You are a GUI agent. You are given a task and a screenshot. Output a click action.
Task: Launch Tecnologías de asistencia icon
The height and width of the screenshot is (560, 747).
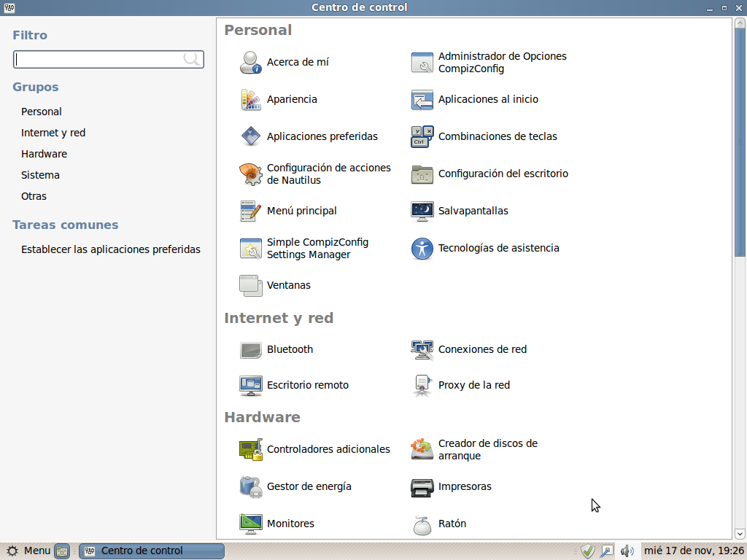(x=422, y=248)
